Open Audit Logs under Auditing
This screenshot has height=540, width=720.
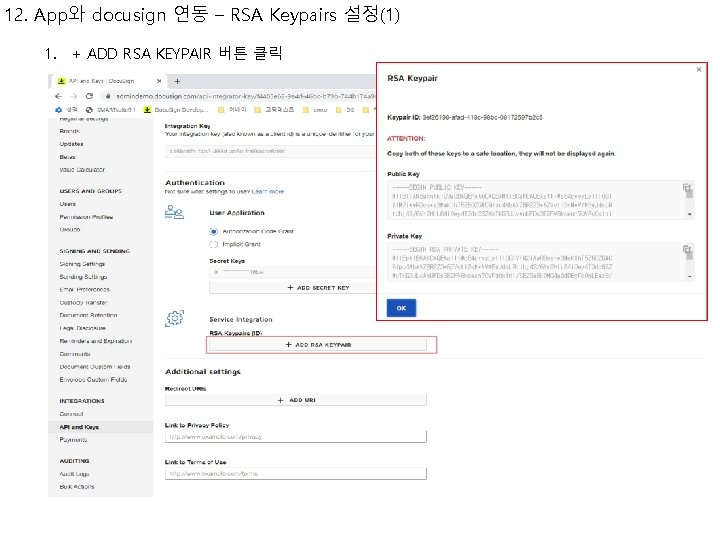coord(74,474)
